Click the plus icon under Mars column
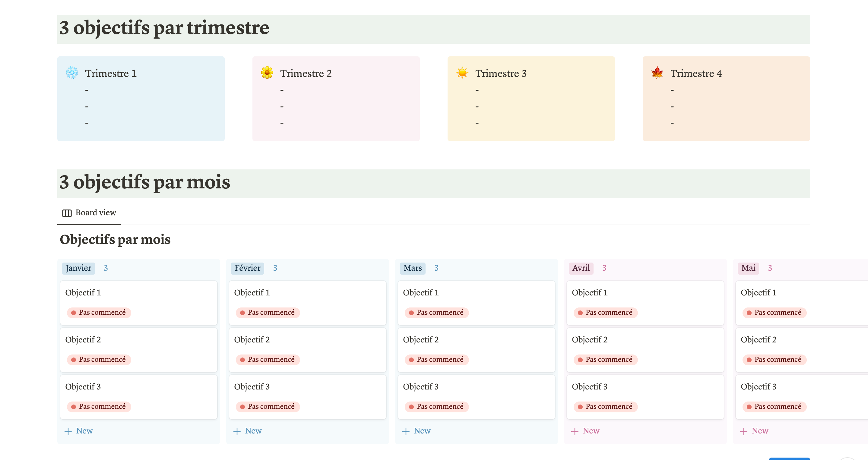This screenshot has width=868, height=460. tap(406, 431)
